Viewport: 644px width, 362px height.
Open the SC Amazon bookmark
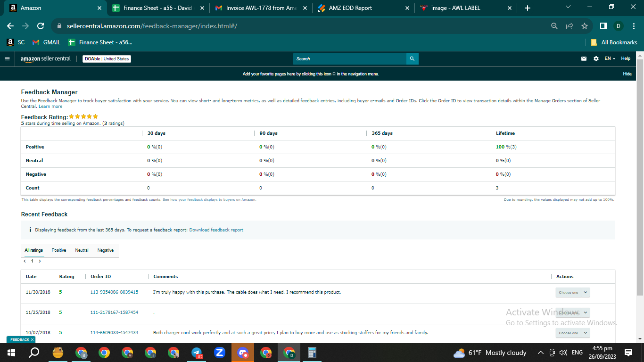click(x=16, y=42)
